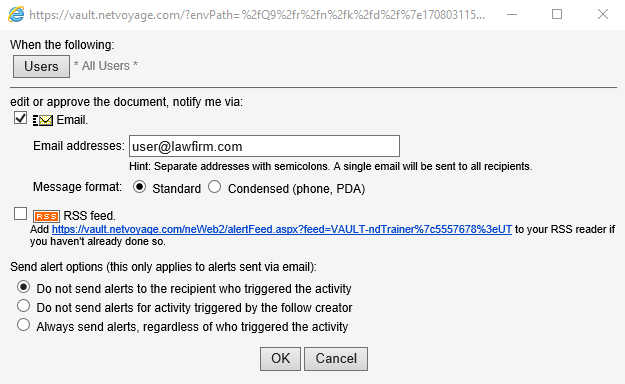Click the Cancel button

pos(336,359)
